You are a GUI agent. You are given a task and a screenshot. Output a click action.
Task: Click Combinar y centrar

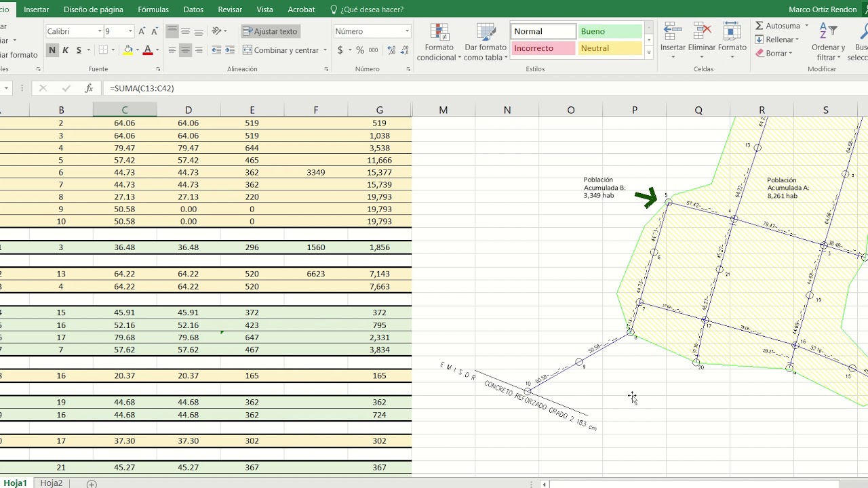[280, 50]
